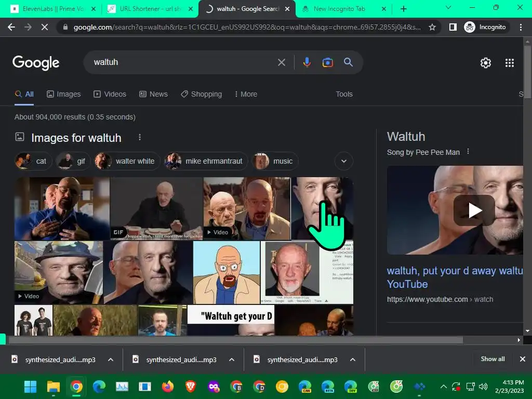
Task: Stop loading the page
Action: tap(45, 27)
